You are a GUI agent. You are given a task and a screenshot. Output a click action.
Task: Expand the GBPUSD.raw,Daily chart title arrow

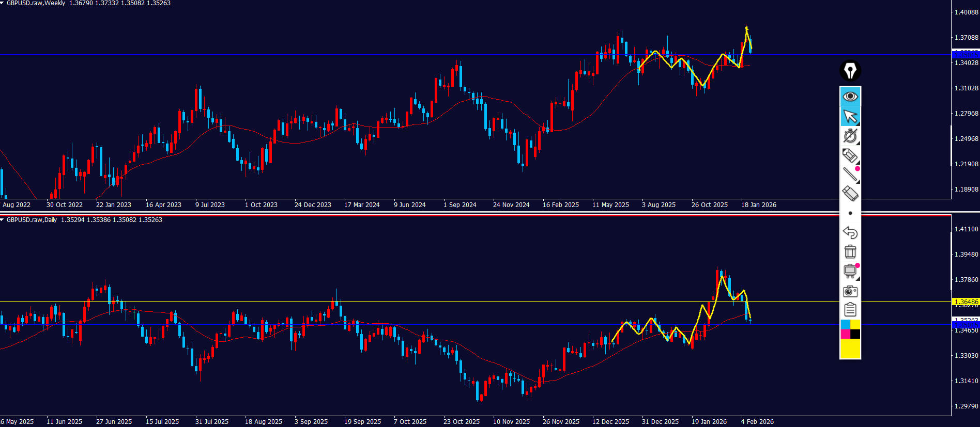coord(3,220)
